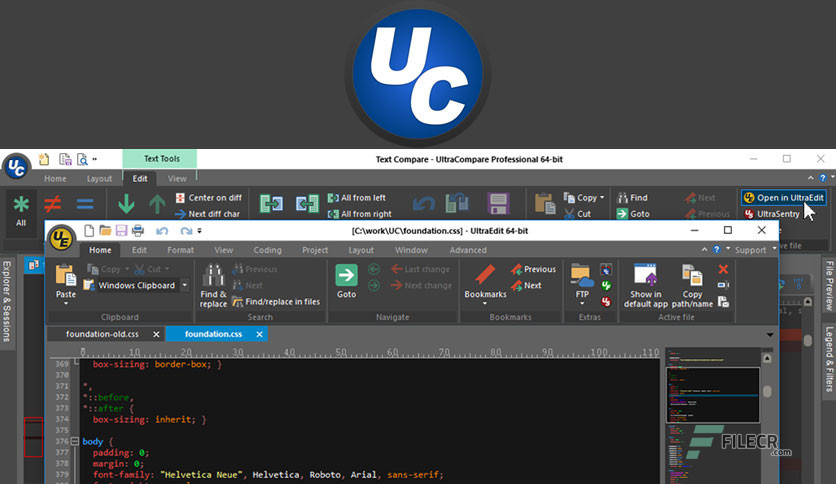
Task: Switch to UltraCompare Layout ribbon tab
Action: click(99, 179)
